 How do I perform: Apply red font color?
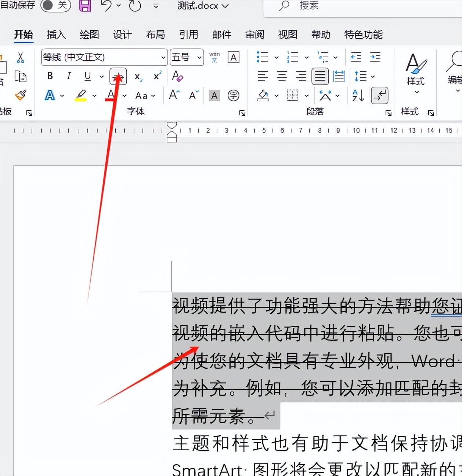click(111, 95)
